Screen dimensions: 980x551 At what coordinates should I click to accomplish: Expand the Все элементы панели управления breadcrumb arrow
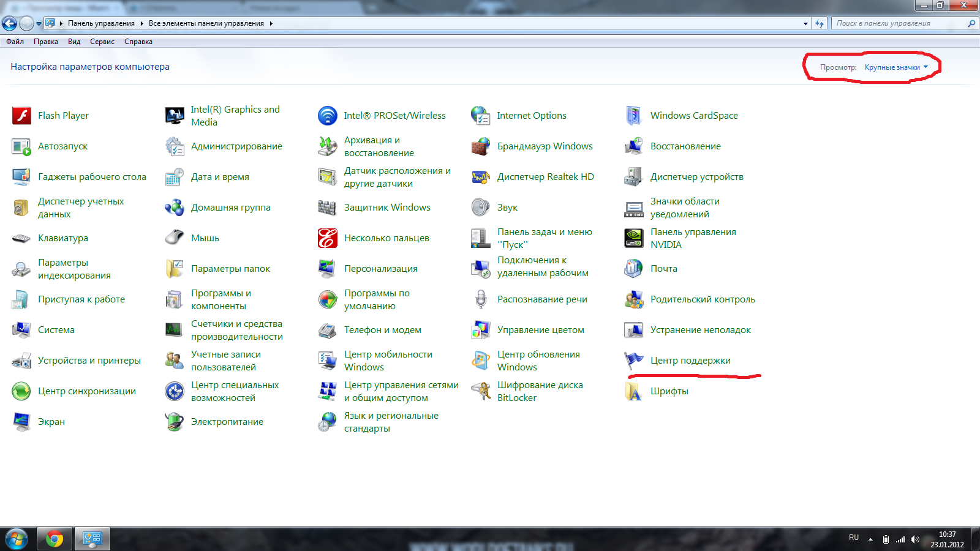coord(271,23)
